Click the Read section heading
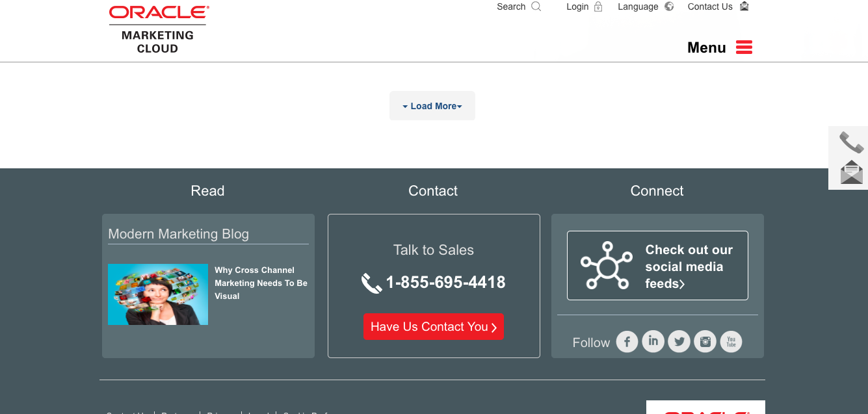 coord(207,190)
